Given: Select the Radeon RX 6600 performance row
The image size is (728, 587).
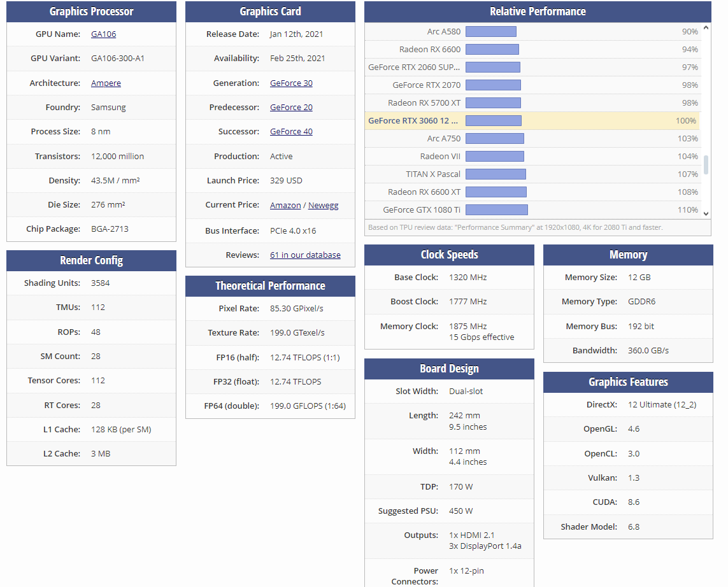Looking at the screenshot, I should tap(532, 49).
